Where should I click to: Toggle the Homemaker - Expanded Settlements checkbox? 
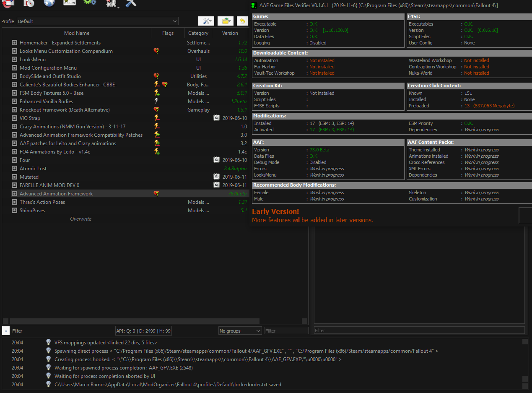(14, 42)
